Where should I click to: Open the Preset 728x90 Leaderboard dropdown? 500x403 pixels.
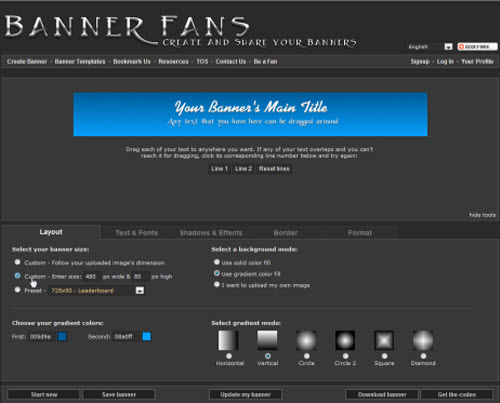[x=96, y=291]
